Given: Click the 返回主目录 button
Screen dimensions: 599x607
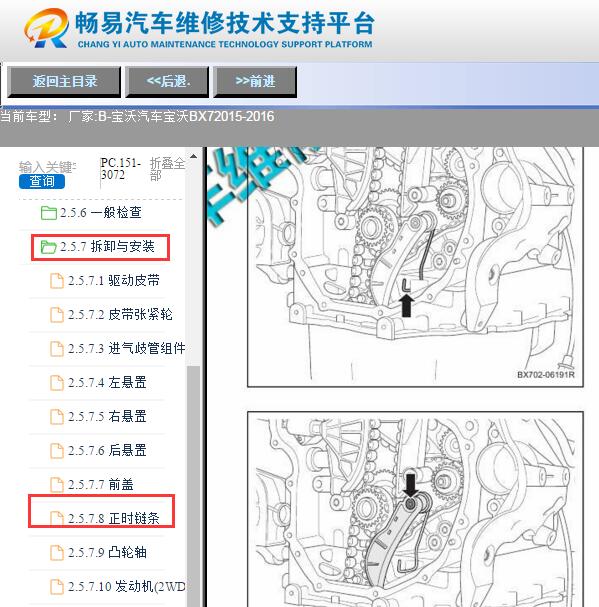Looking at the screenshot, I should [64, 82].
